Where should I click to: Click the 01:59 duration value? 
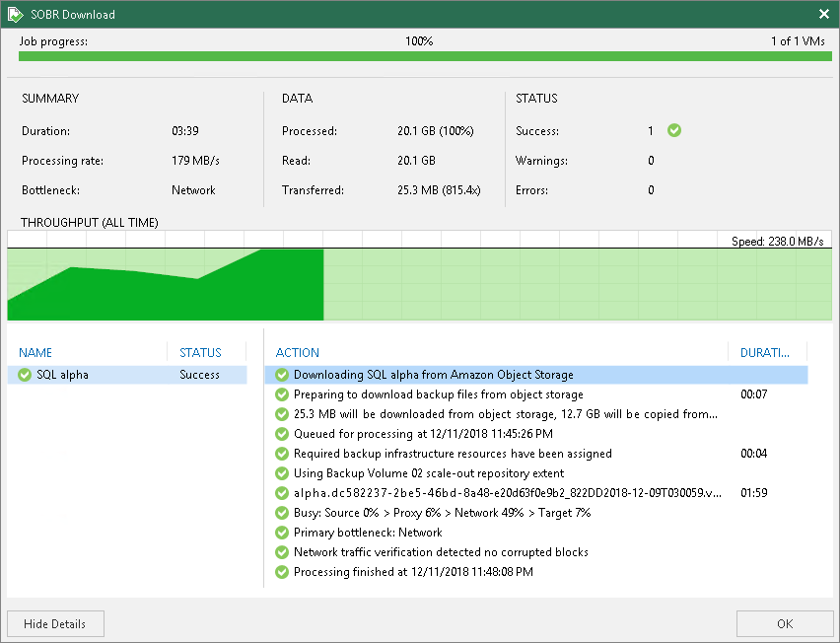[754, 493]
